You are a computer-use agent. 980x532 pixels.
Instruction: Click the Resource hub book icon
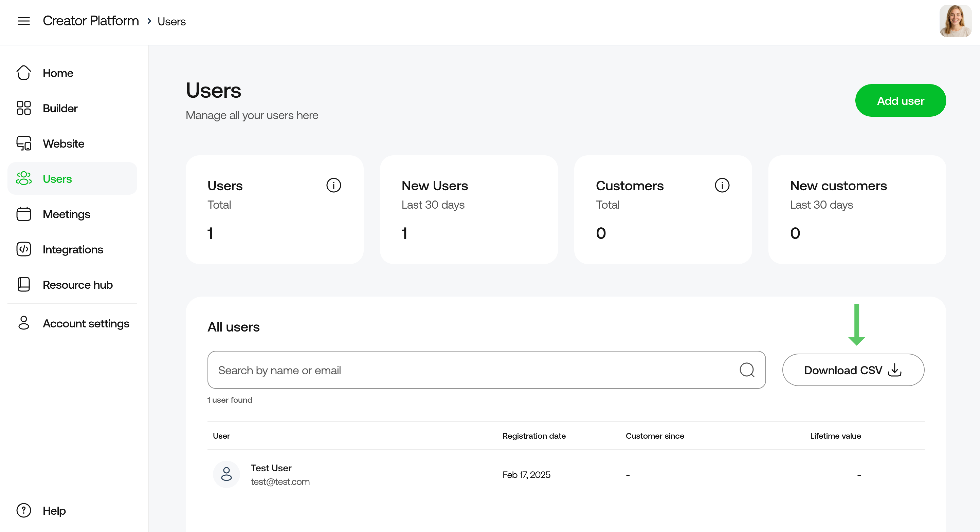pyautogui.click(x=24, y=284)
